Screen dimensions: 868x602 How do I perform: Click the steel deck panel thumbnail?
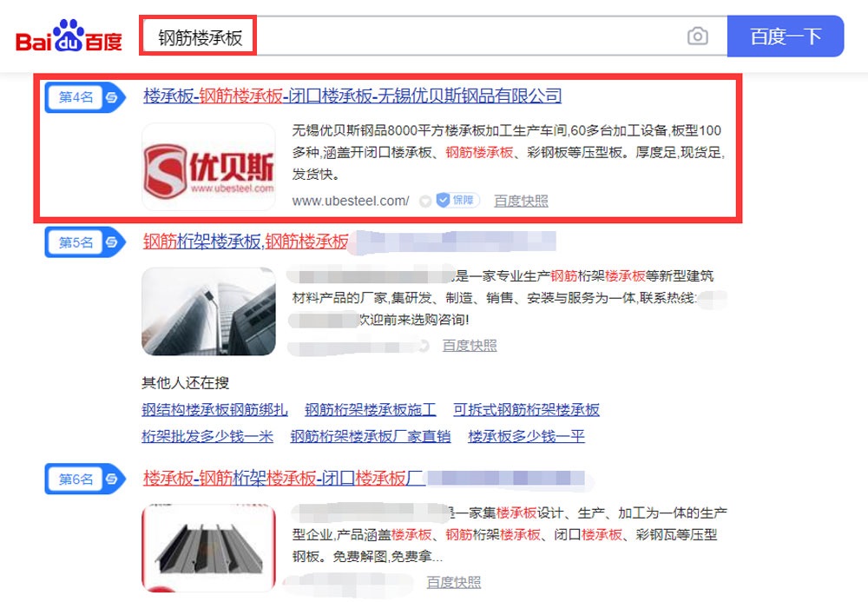click(208, 547)
